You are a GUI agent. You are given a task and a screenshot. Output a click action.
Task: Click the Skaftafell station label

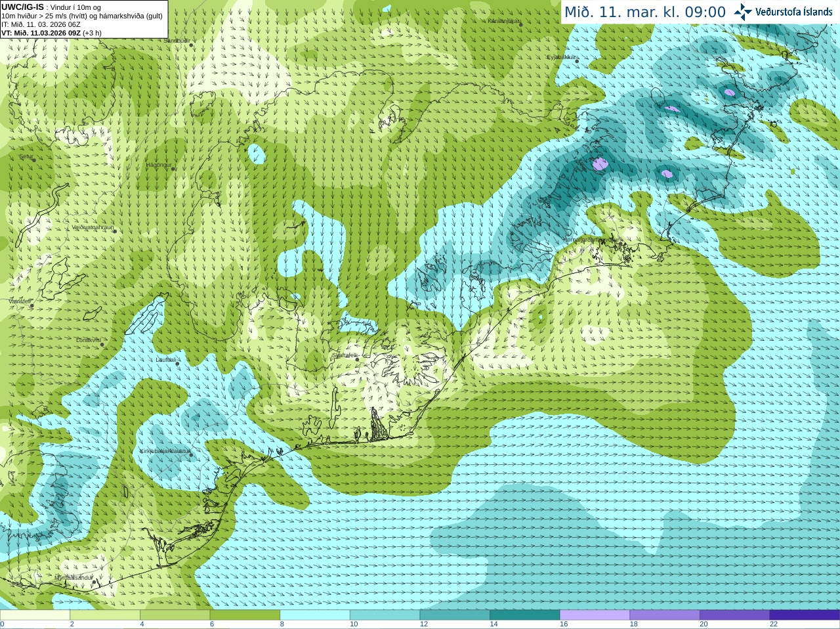[344, 355]
